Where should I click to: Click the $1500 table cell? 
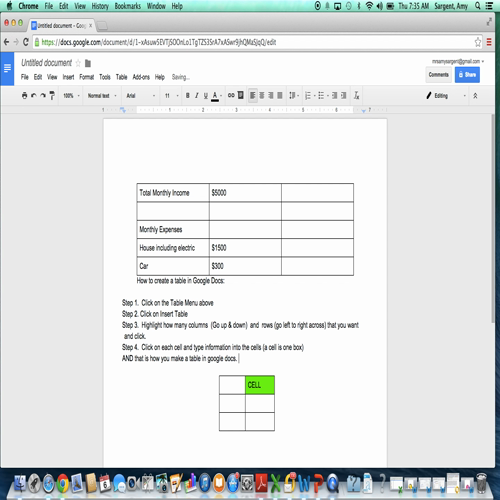tap(245, 248)
